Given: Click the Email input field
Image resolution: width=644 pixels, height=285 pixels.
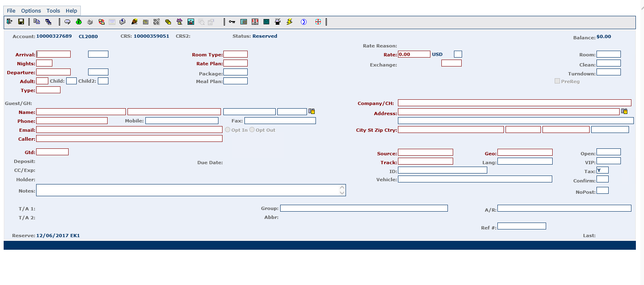Looking at the screenshot, I should tap(129, 130).
